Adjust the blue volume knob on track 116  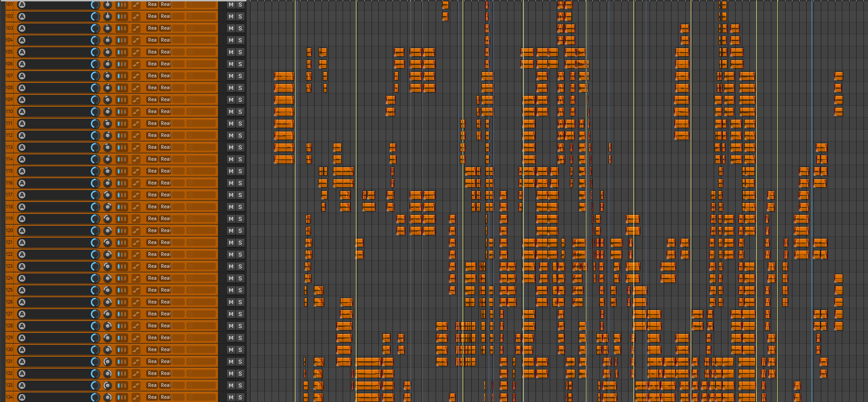(95, 183)
